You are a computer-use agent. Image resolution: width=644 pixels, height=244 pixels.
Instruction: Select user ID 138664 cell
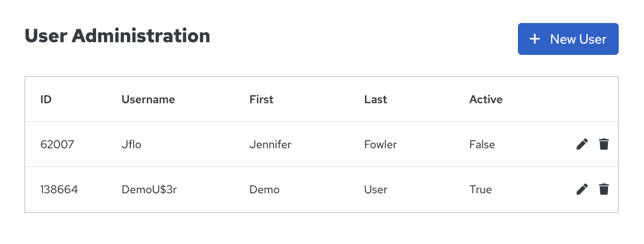click(59, 190)
